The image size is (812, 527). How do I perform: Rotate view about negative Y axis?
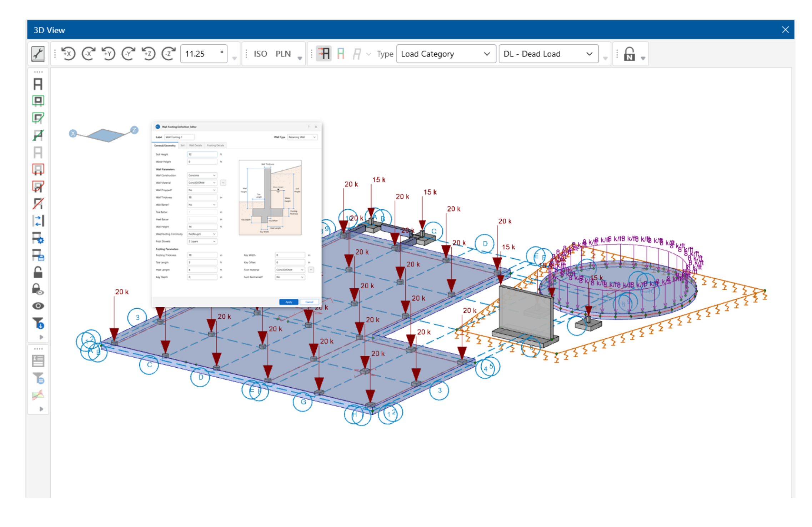(x=128, y=54)
